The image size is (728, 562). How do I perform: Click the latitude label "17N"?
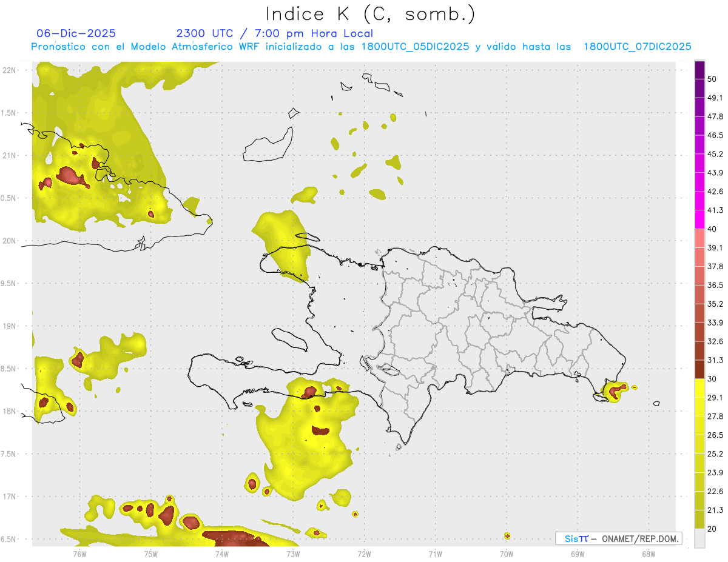pyautogui.click(x=9, y=497)
